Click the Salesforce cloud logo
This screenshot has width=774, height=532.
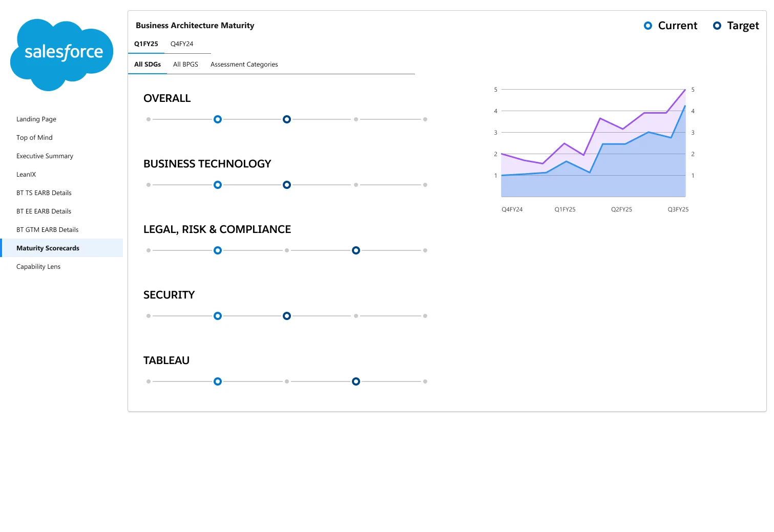pos(61,55)
